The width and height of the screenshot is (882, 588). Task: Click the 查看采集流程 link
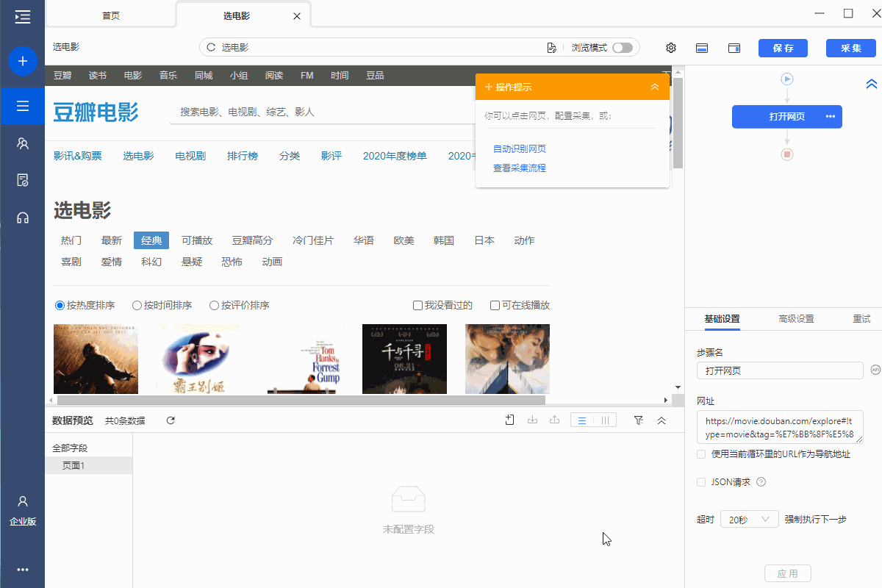[520, 168]
